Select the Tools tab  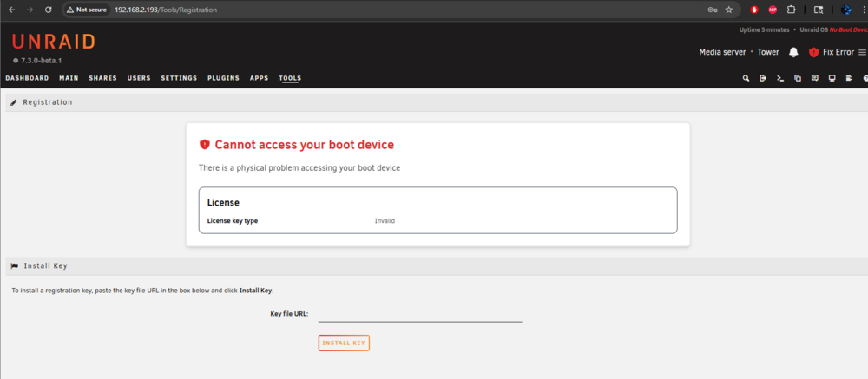[x=290, y=78]
